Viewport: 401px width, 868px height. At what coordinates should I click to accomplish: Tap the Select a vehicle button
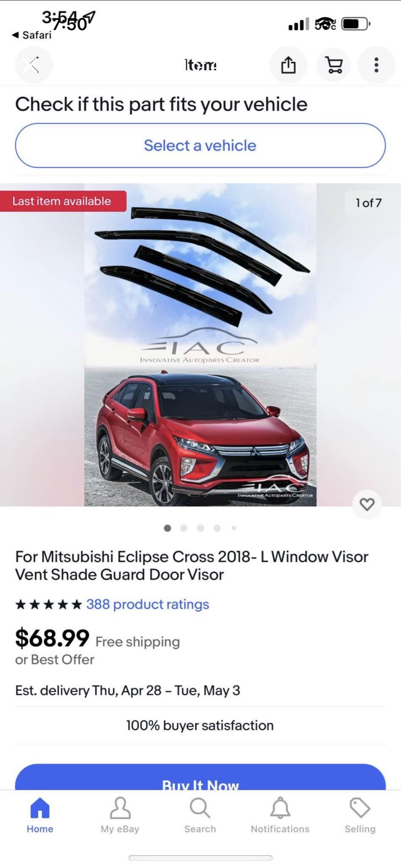pos(200,146)
